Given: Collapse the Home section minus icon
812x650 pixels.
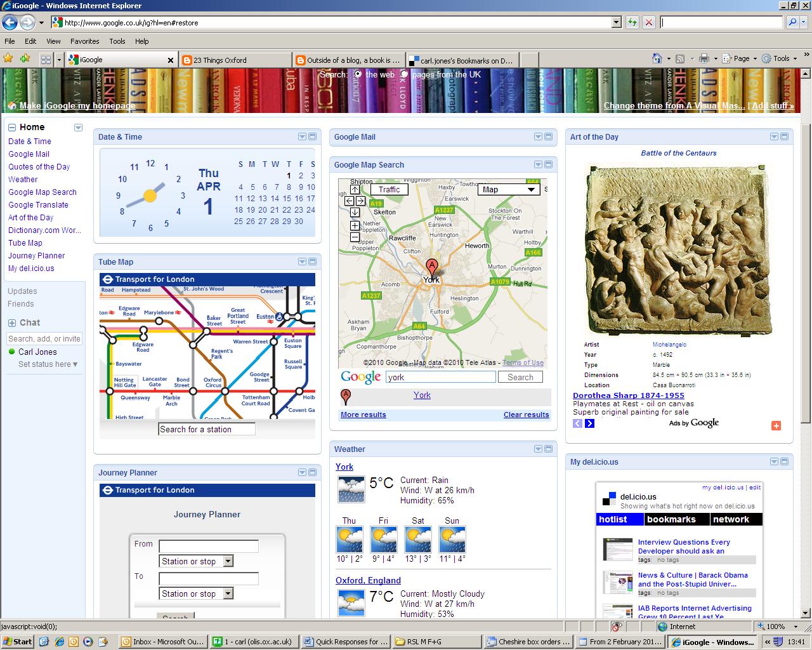Looking at the screenshot, I should point(12,128).
